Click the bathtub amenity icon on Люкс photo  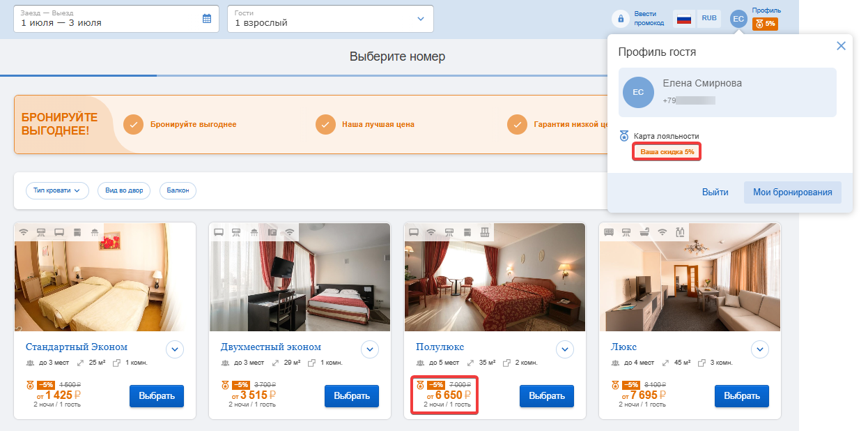[x=644, y=232]
